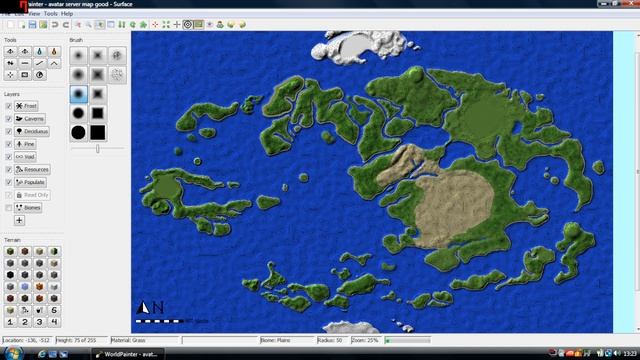Viewport: 640px width, 360px height.
Task: Open the Help menu
Action: (67, 13)
